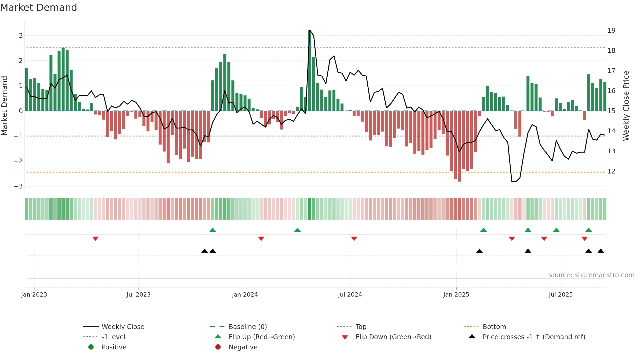
Task: Click the red Flip Down triangle in legend
Action: coord(345,337)
